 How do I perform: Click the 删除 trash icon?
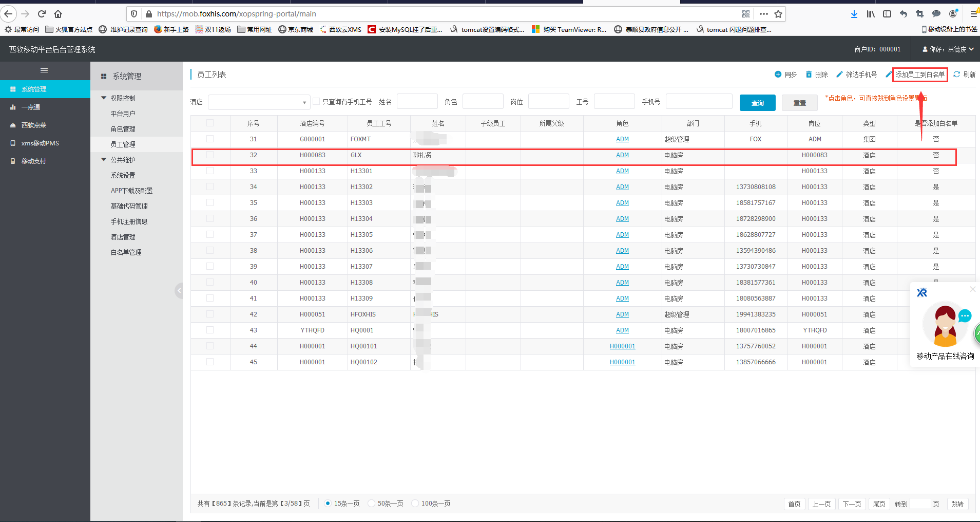[809, 74]
